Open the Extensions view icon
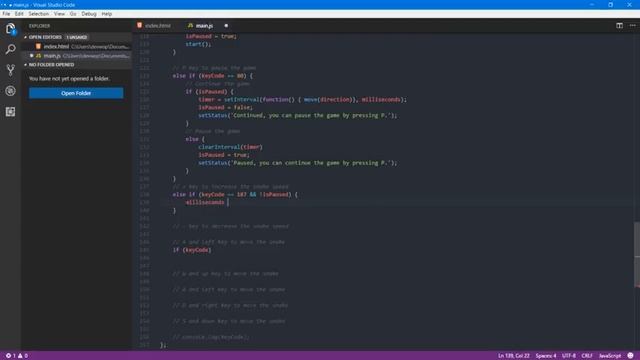This screenshot has width=640, height=360. (x=11, y=111)
